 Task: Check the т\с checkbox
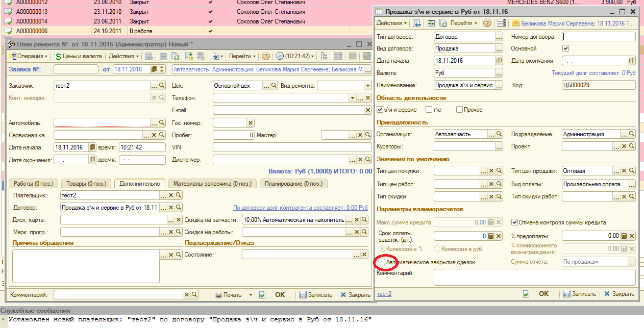click(429, 110)
